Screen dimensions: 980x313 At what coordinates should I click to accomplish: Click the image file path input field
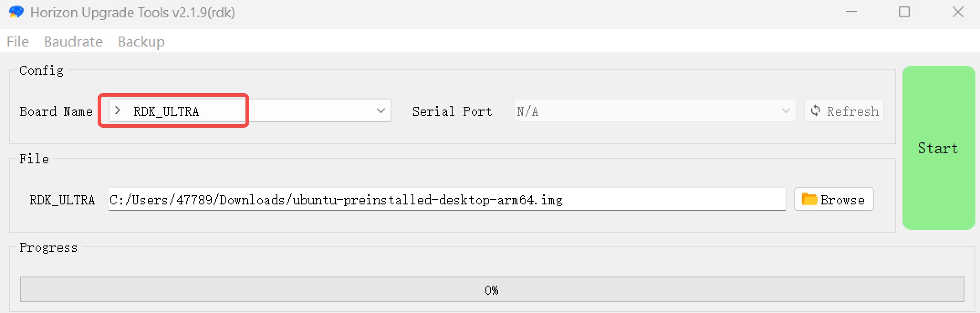447,199
